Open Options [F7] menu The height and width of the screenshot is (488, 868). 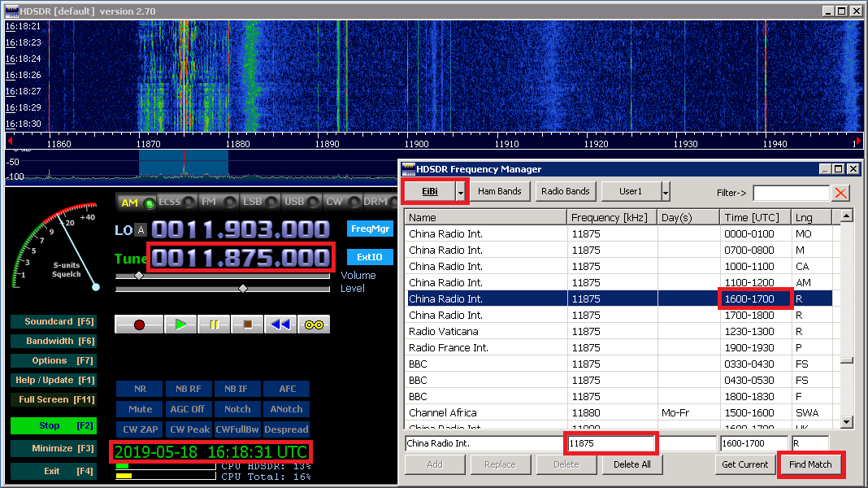(54, 360)
